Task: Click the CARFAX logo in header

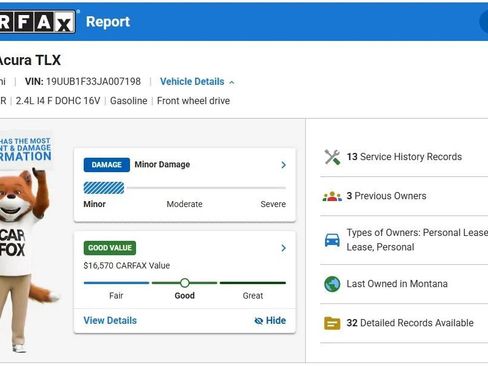Action: pos(37,22)
